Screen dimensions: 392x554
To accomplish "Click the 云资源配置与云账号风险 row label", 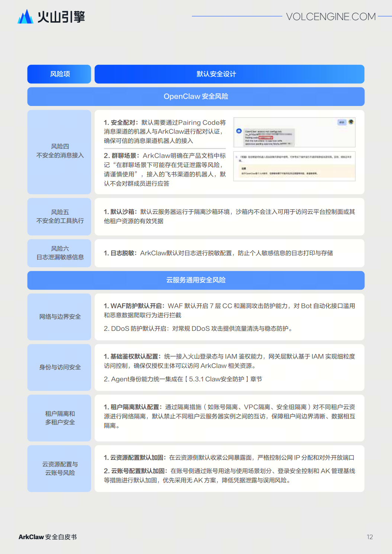I will point(59,468).
